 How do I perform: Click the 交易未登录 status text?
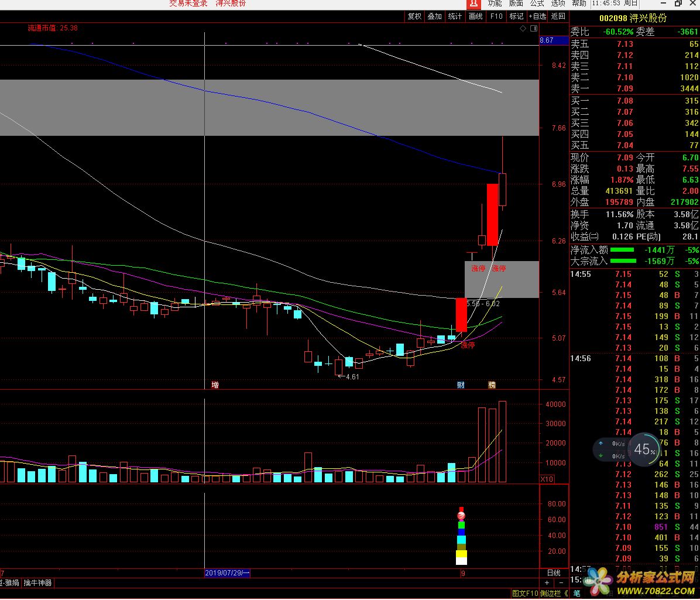coord(188,4)
